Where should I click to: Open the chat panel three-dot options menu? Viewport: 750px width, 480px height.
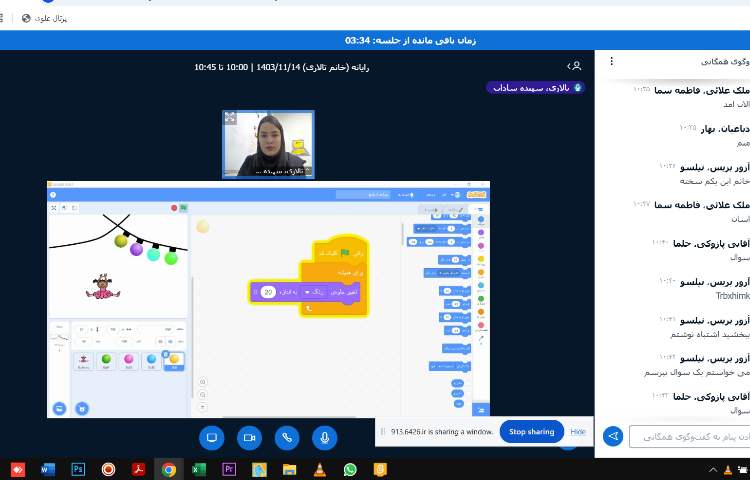coord(610,62)
